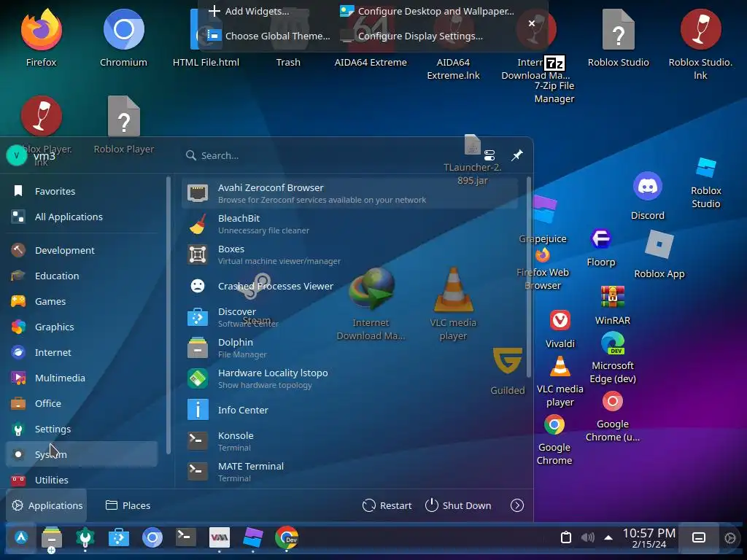The image size is (747, 560).
Task: Launch MATE Terminal entry
Action: pyautogui.click(x=349, y=472)
